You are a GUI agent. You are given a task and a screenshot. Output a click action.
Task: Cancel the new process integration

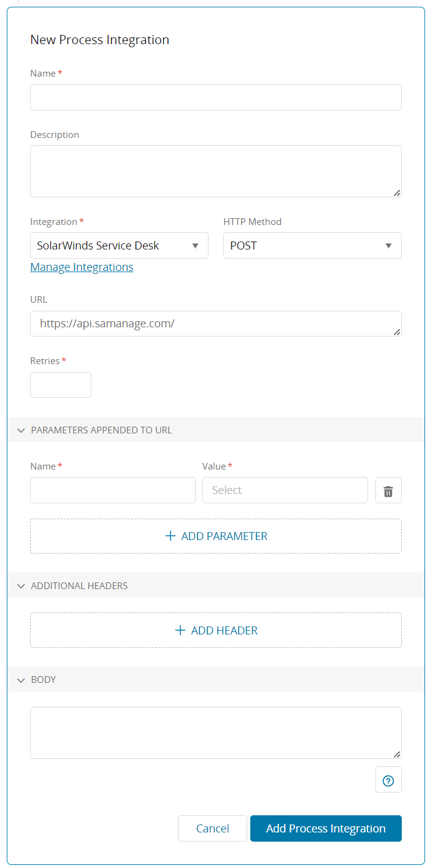click(212, 829)
